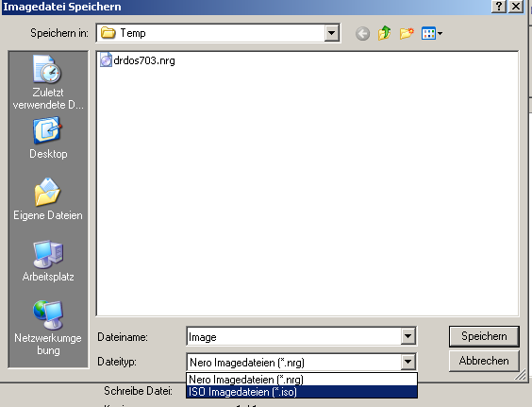Viewport: 532px width, 407px height.
Task: Open the view menu icon
Action: click(x=432, y=33)
